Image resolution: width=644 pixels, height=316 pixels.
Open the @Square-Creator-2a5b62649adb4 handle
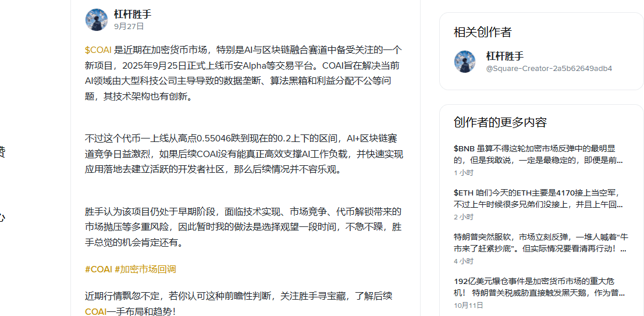[549, 69]
